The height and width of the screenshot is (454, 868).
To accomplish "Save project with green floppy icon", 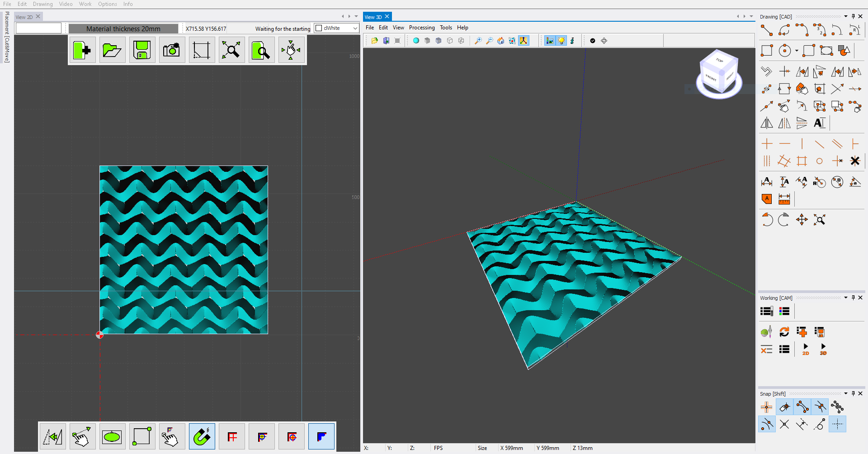I will coord(142,50).
